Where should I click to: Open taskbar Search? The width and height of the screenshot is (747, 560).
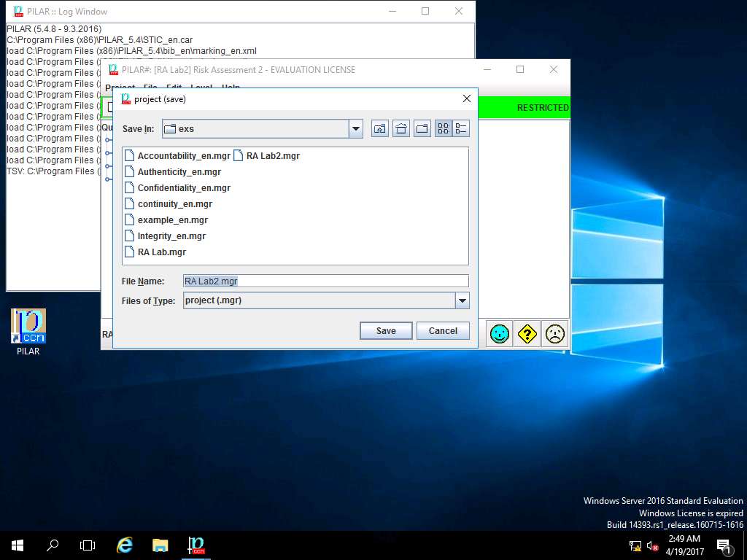[x=53, y=545]
